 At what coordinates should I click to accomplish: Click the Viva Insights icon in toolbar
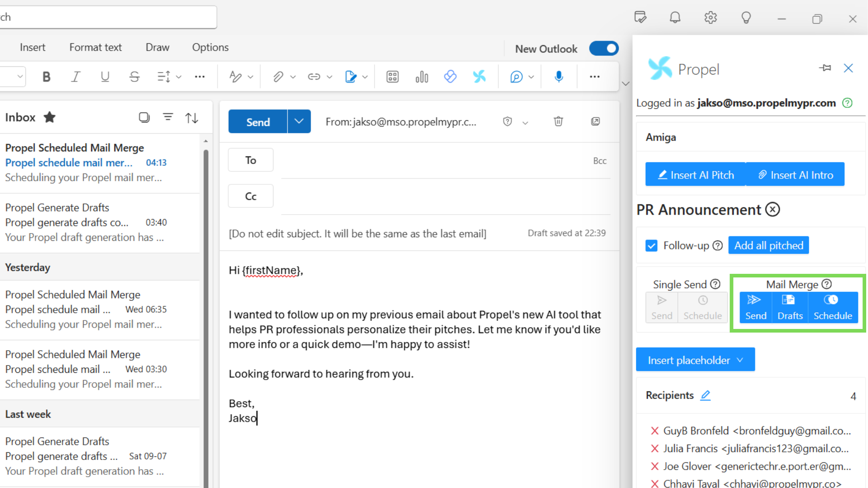(x=450, y=77)
